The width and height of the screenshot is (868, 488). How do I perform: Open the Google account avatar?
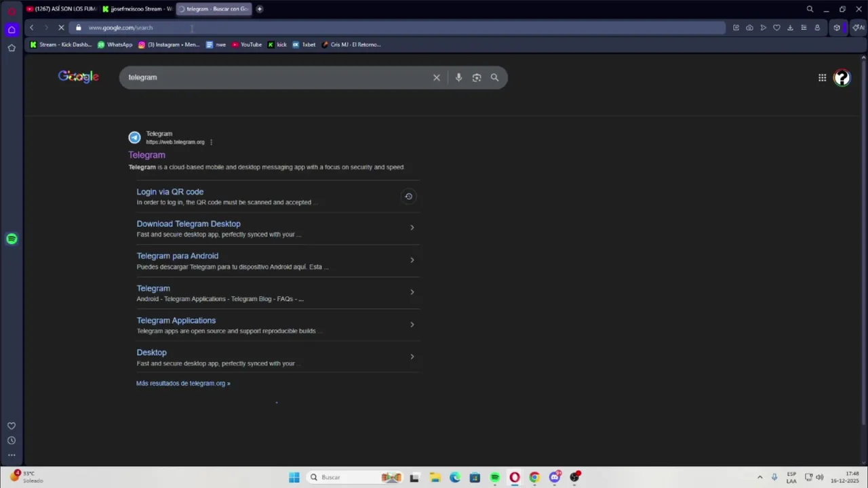click(842, 78)
